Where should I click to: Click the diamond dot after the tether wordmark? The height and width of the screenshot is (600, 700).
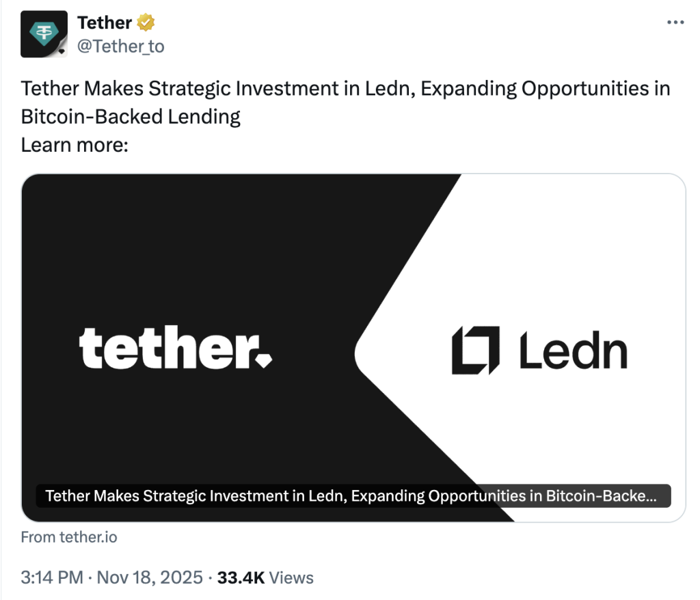pos(264,359)
